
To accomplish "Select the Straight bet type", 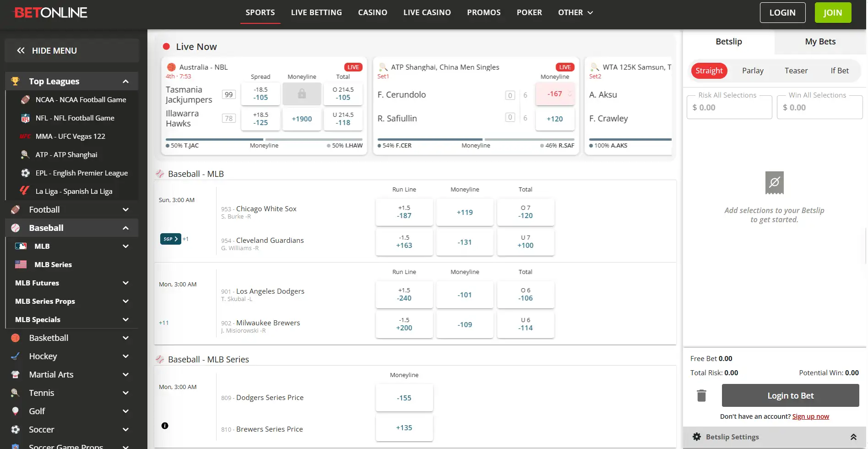I will point(709,71).
